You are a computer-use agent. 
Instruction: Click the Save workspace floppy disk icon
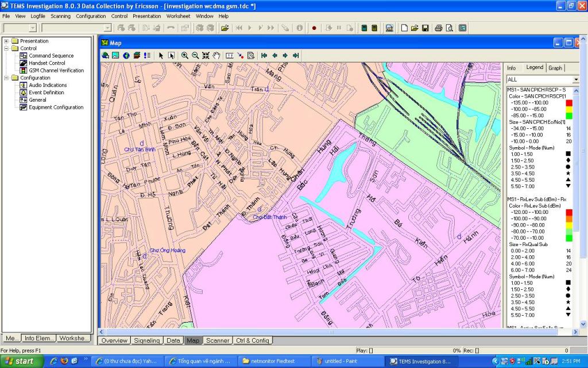tap(425, 28)
